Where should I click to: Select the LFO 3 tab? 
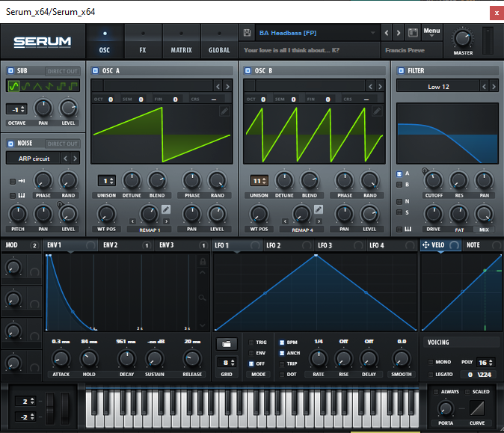(x=340, y=245)
